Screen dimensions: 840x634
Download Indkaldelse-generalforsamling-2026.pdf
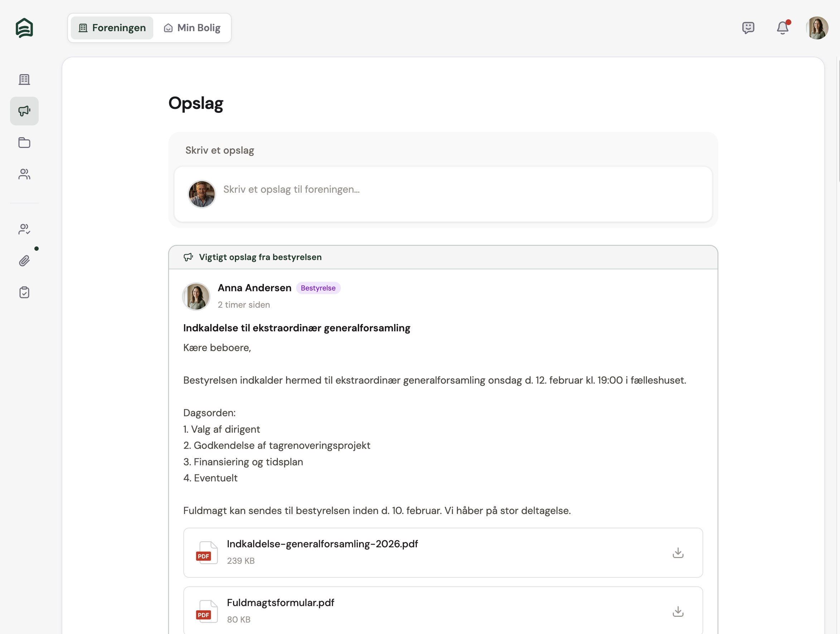coord(677,553)
